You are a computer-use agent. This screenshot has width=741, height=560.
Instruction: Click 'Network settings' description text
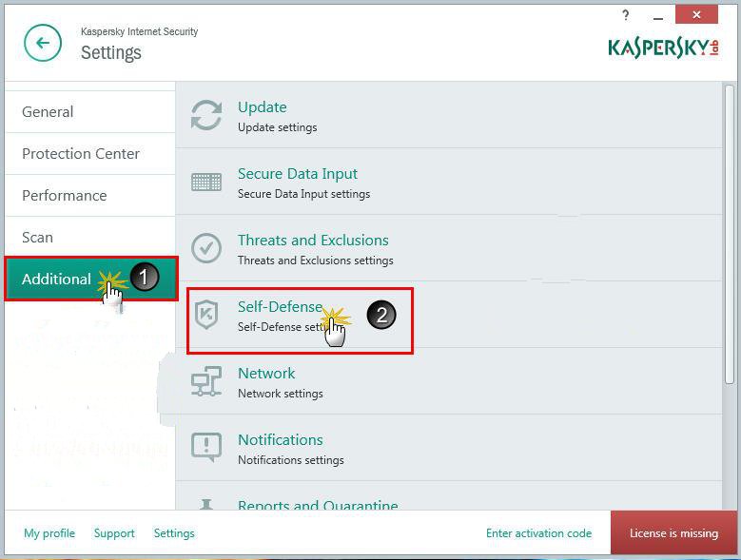coord(281,394)
